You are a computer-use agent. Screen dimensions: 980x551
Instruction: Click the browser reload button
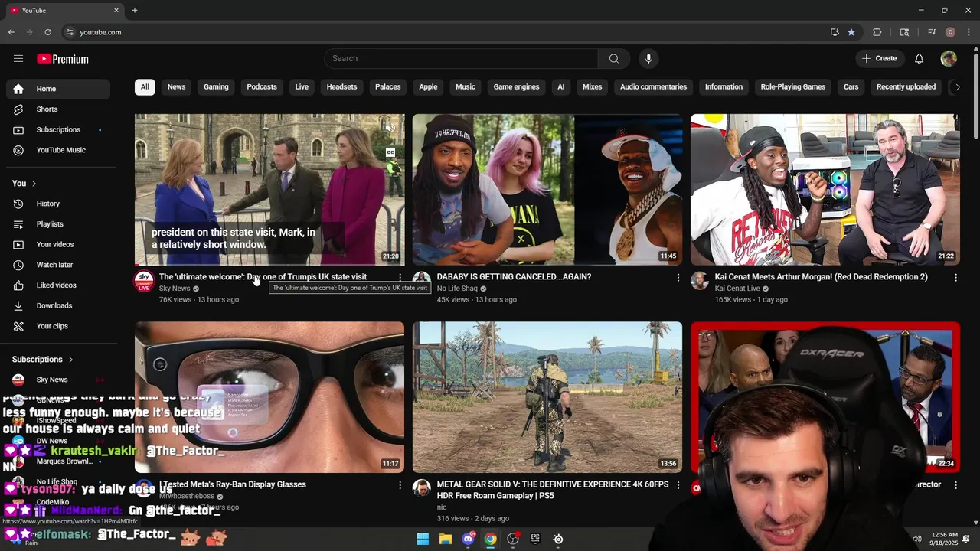[x=47, y=32]
